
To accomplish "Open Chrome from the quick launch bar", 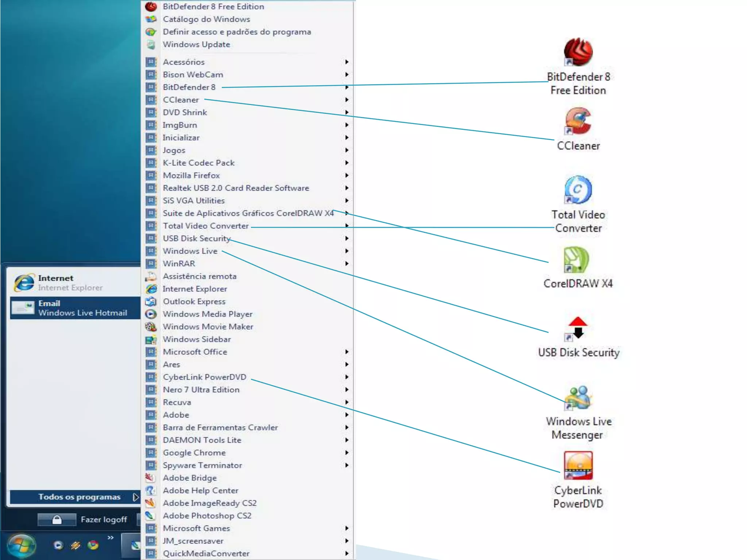I will 93,545.
